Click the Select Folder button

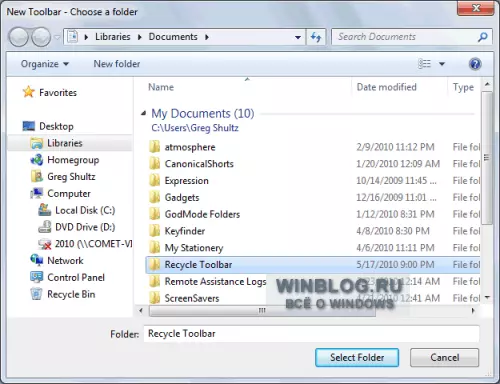tap(357, 358)
